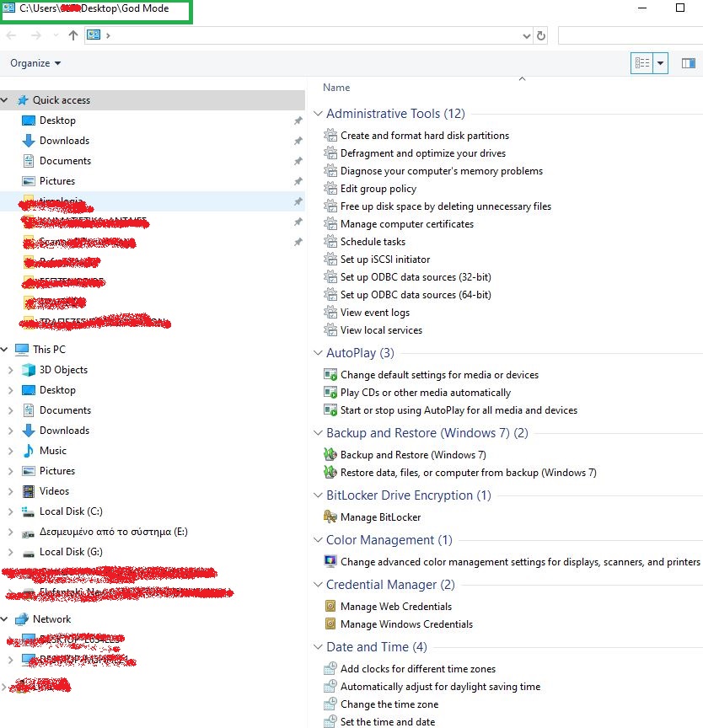Click BitLocker Drive Encryption group header
The height and width of the screenshot is (728, 703).
tap(409, 495)
